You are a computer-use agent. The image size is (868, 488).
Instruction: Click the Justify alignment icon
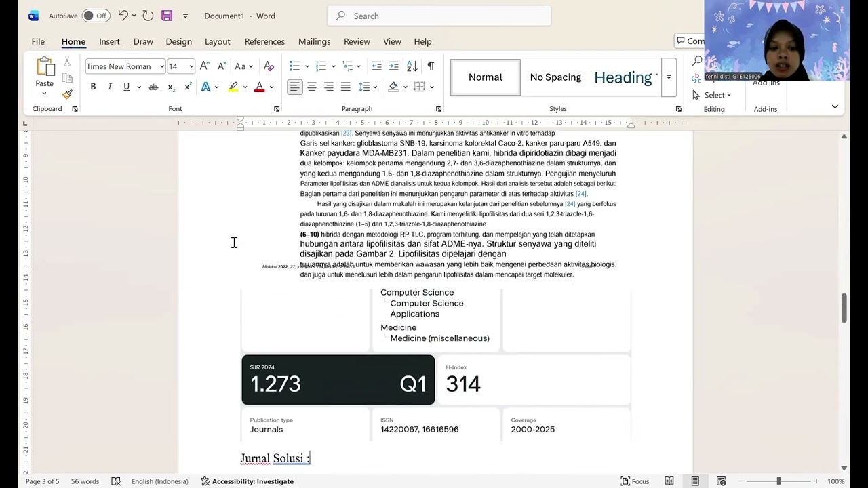(x=346, y=87)
